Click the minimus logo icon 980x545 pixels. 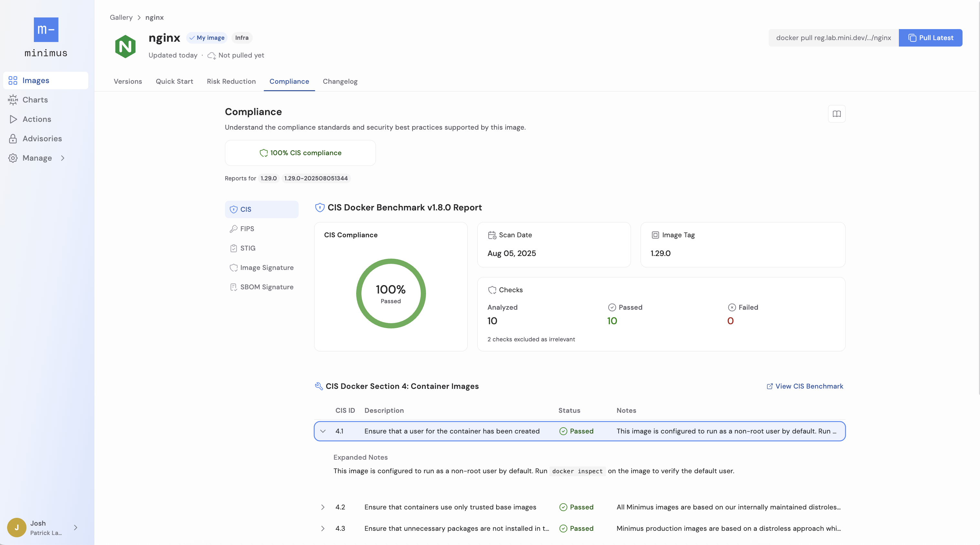46,30
